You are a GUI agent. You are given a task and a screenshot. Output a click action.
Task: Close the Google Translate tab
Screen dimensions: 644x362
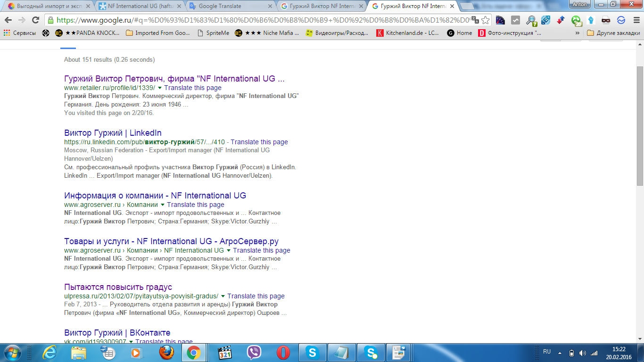270,6
